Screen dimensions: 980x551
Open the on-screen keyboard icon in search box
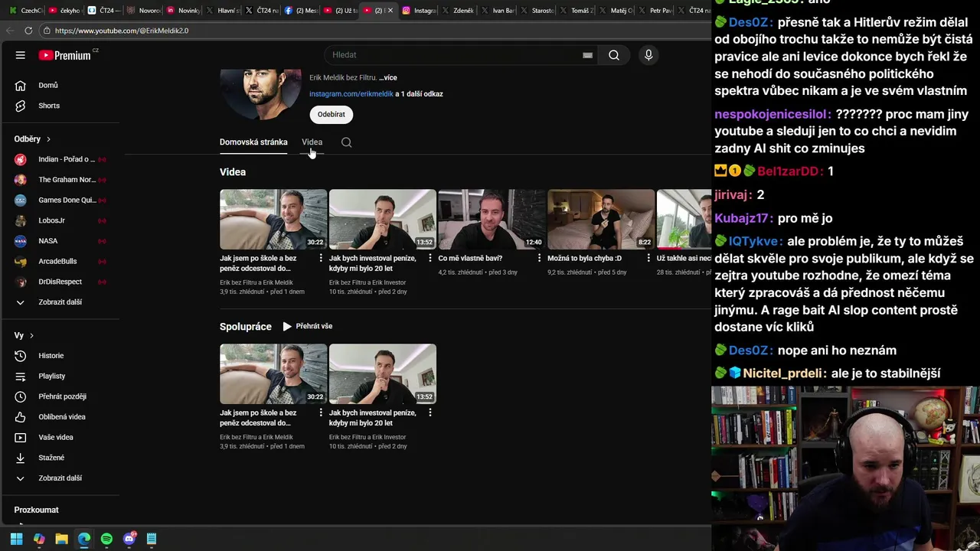point(587,55)
